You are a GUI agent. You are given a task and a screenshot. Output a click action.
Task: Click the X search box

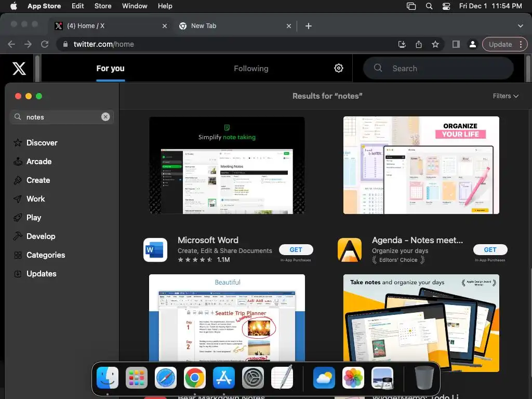[438, 68]
